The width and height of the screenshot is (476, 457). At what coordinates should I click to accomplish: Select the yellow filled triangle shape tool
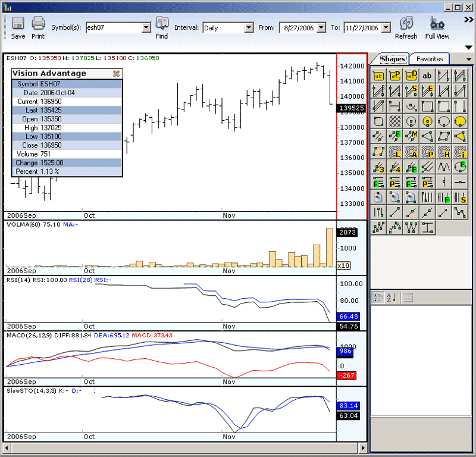pyautogui.click(x=460, y=137)
